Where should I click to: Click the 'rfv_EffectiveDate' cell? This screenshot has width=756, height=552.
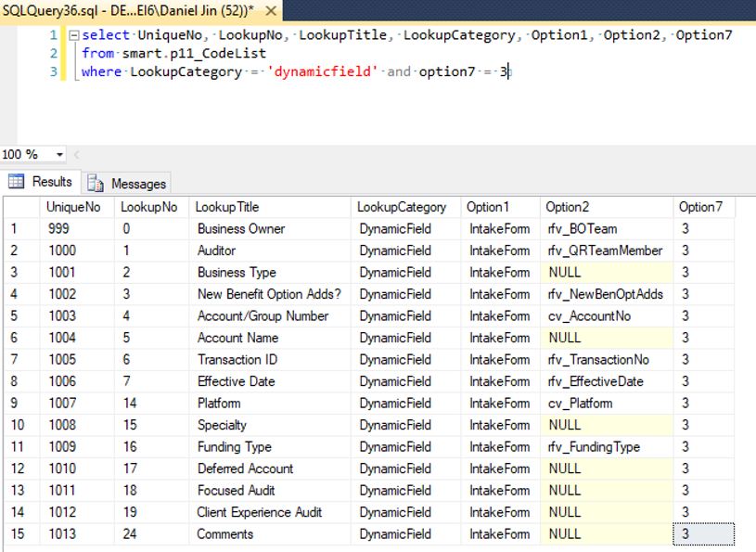(606, 381)
